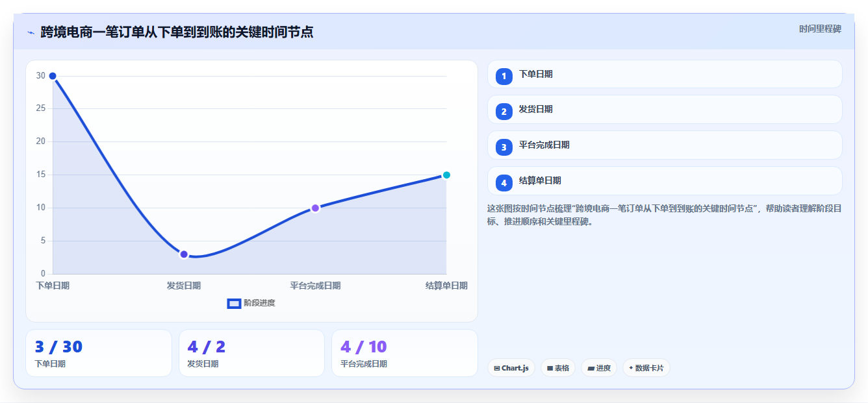Click the 数据卡片 tag chip

coord(646,368)
